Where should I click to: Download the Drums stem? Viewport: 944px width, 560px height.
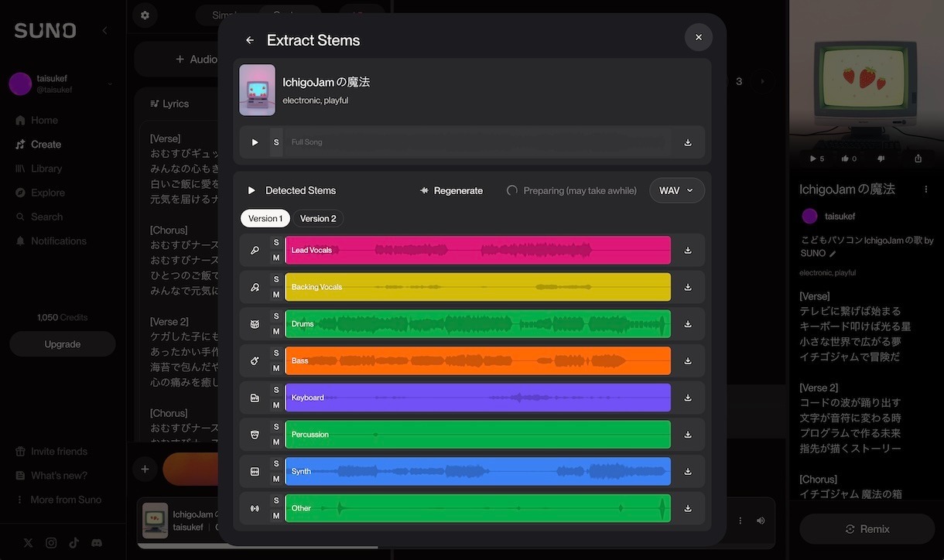point(688,324)
